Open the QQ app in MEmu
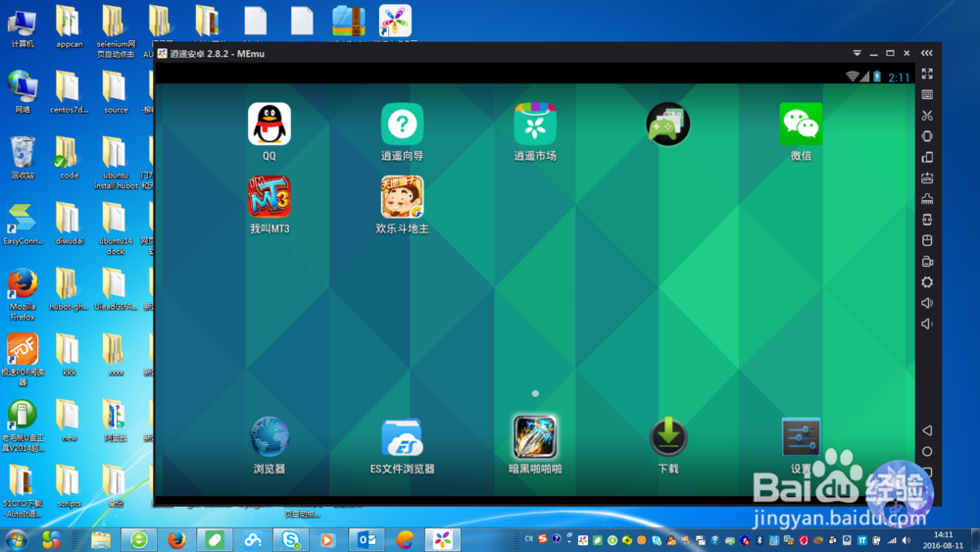The image size is (980, 552). coord(269,125)
